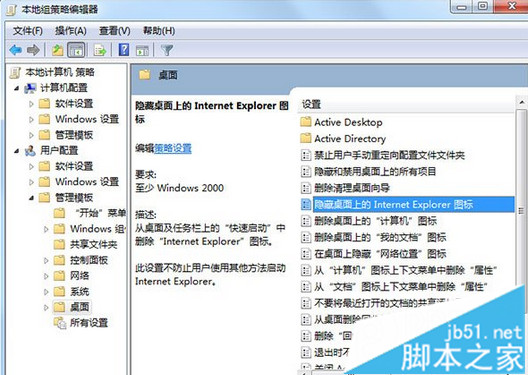This screenshot has width=528, height=375.
Task: Click the Windows 组件 folder icon
Action: [59, 229]
